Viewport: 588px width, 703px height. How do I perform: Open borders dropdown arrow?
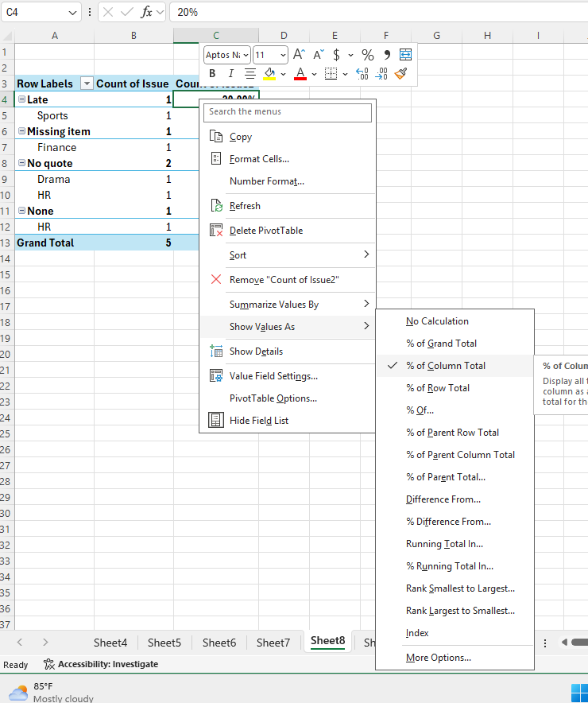click(x=345, y=74)
